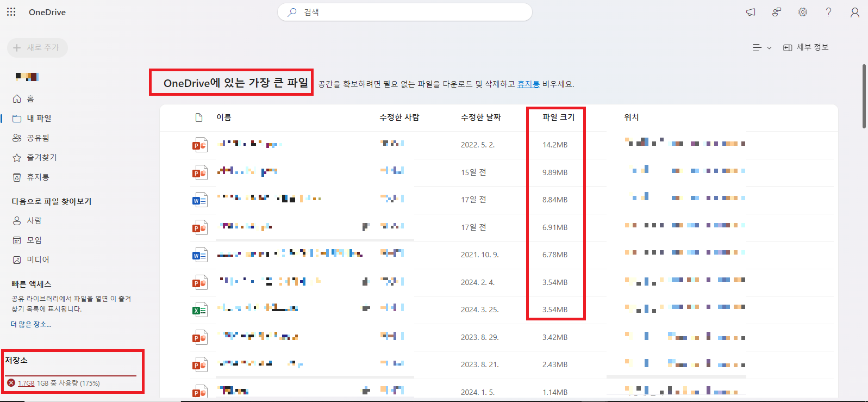This screenshot has height=402, width=868.
Task: Click shared indicator on 2024. 2. 4. row
Action: click(366, 282)
